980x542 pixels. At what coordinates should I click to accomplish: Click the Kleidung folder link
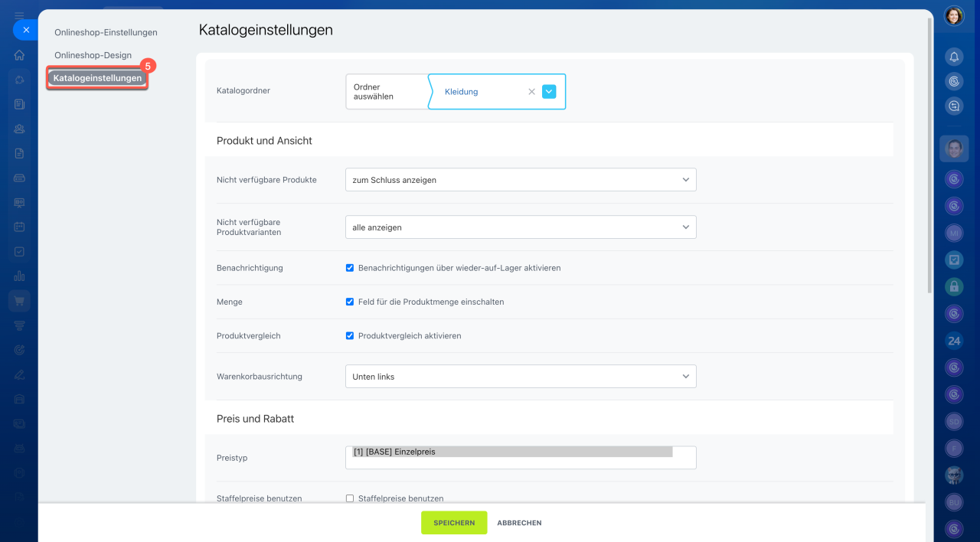pyautogui.click(x=461, y=92)
